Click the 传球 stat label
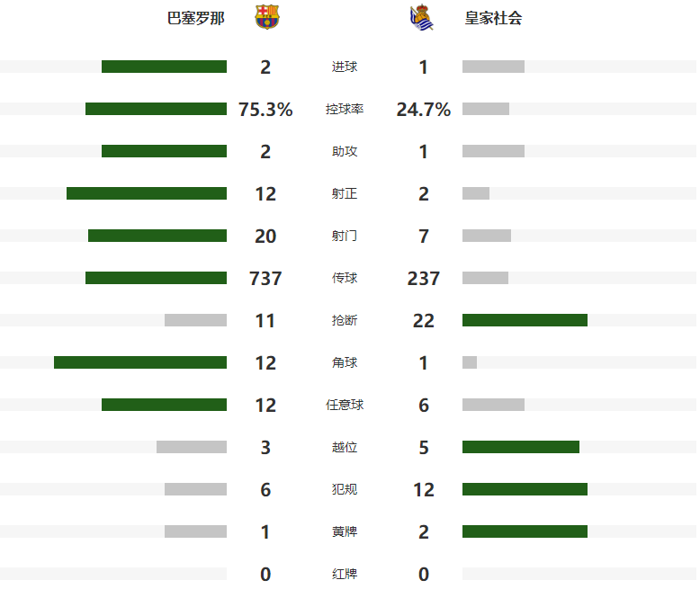 point(345,278)
